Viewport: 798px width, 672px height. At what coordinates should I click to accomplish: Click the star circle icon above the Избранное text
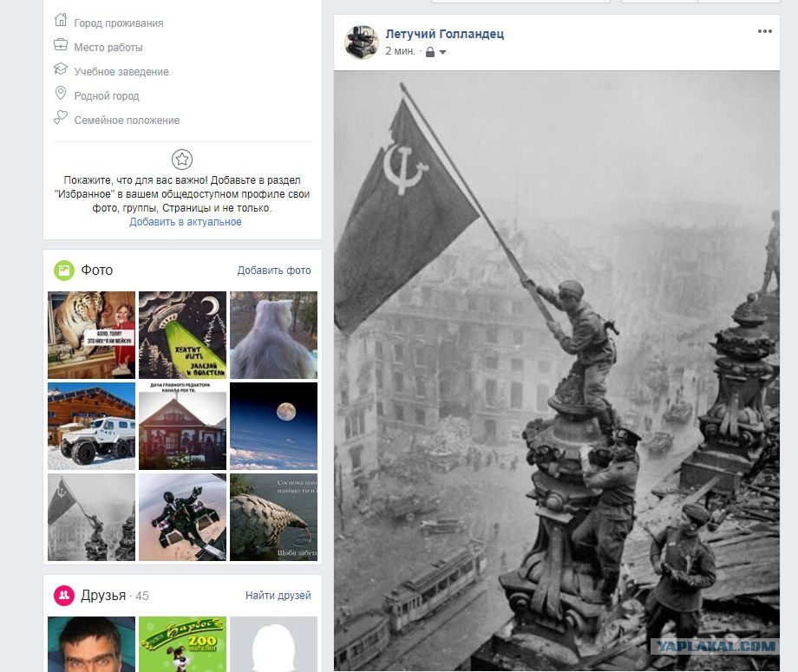pos(181,160)
